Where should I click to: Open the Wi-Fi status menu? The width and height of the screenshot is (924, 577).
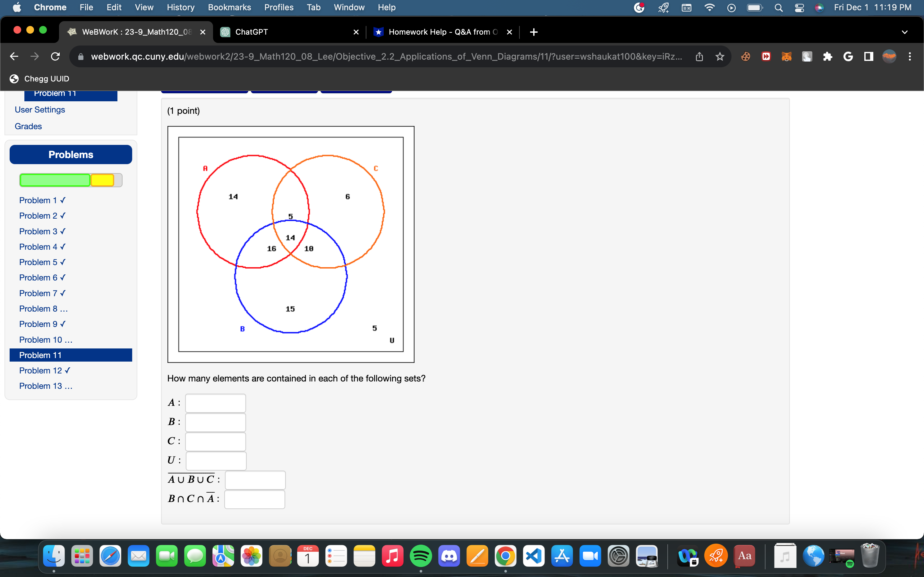tap(709, 8)
